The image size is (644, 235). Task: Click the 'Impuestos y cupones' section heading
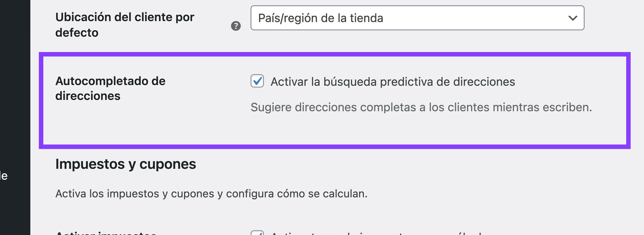pos(126,164)
